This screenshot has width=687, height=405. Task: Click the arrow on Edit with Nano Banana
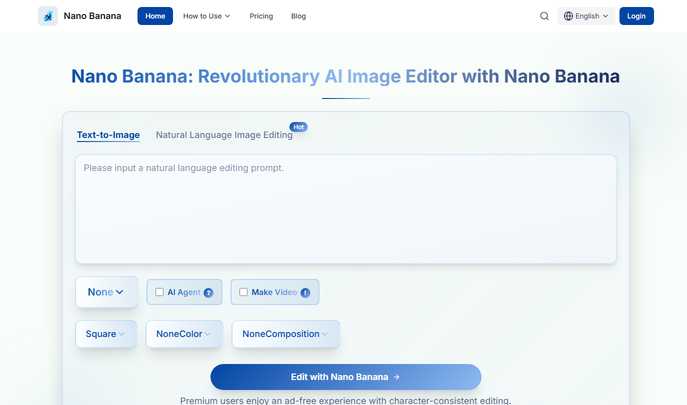tap(397, 377)
